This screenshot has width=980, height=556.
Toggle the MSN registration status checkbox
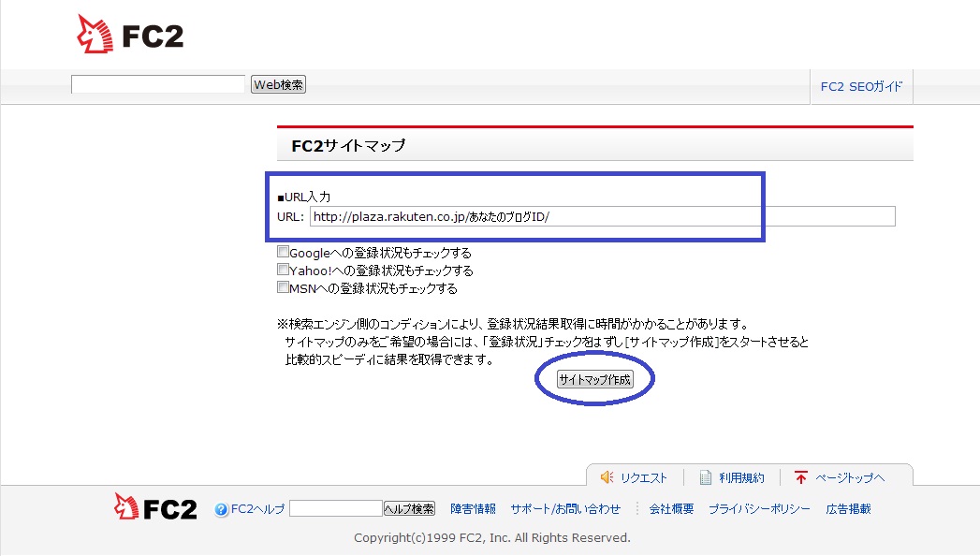[x=283, y=287]
